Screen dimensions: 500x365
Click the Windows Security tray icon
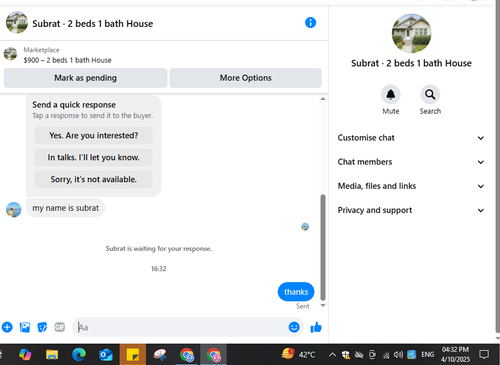(346, 355)
